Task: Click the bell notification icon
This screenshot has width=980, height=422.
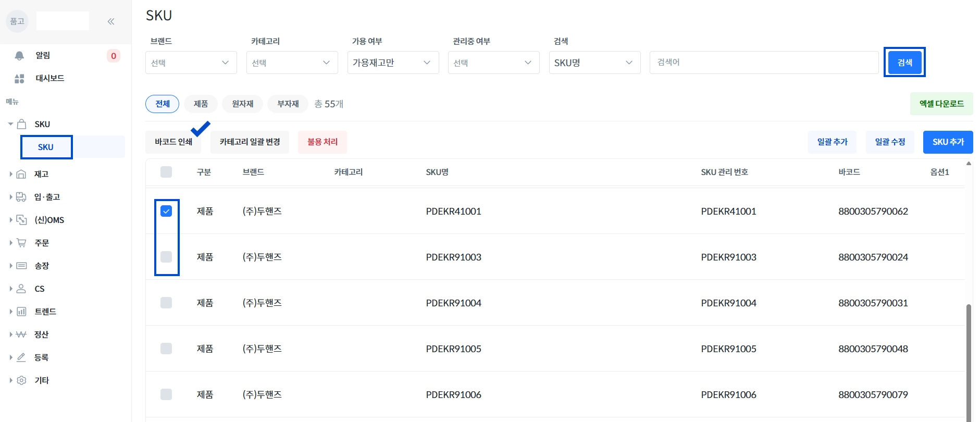Action: click(19, 56)
